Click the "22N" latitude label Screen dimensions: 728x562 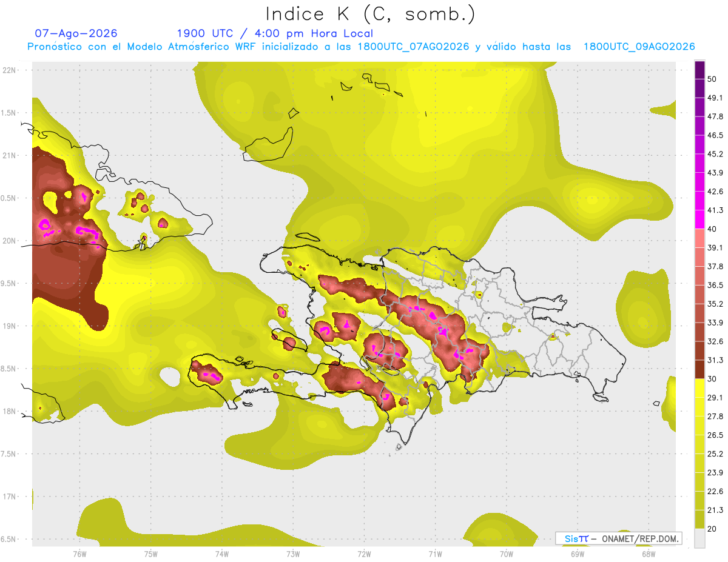click(9, 70)
